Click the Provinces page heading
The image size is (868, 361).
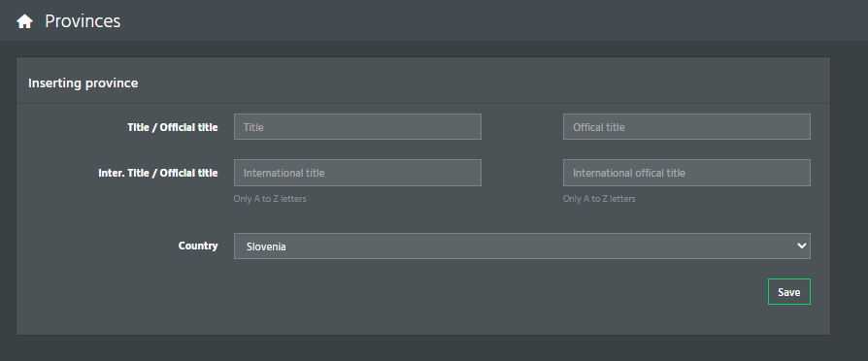83,21
